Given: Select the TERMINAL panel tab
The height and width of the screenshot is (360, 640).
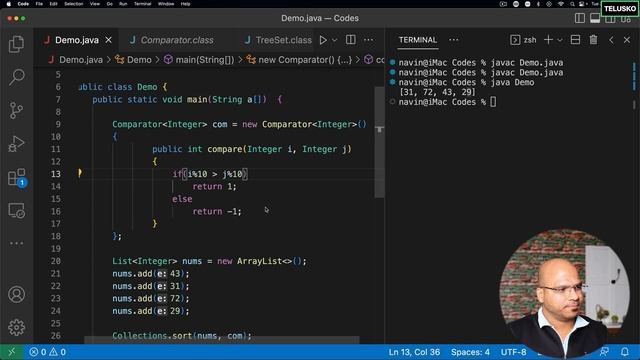Looking at the screenshot, I should pyautogui.click(x=418, y=40).
